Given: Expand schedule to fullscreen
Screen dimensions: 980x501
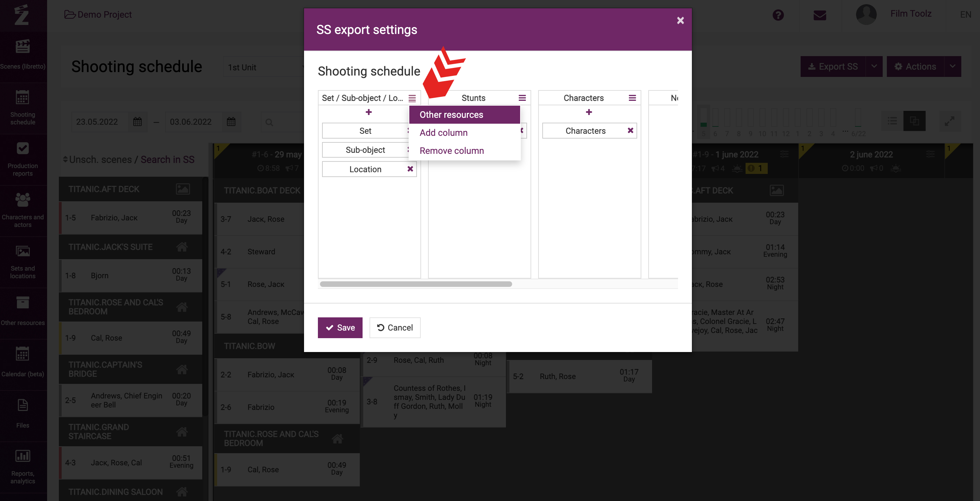Looking at the screenshot, I should tap(949, 121).
